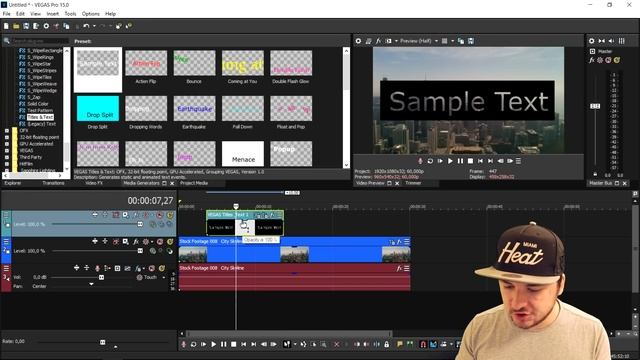Select (Legacy) Text generator
The image size is (640, 360).
(x=41, y=124)
